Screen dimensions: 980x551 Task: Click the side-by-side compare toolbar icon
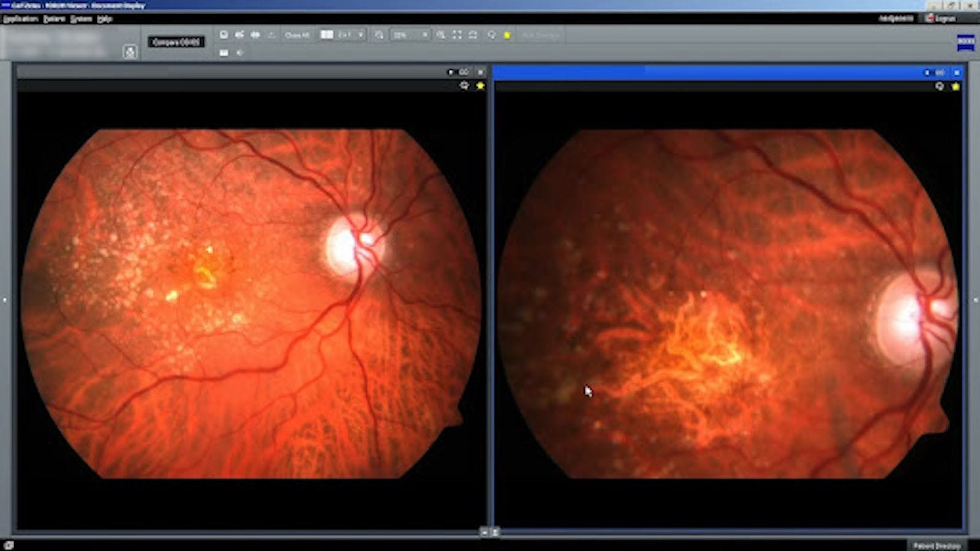click(255, 35)
